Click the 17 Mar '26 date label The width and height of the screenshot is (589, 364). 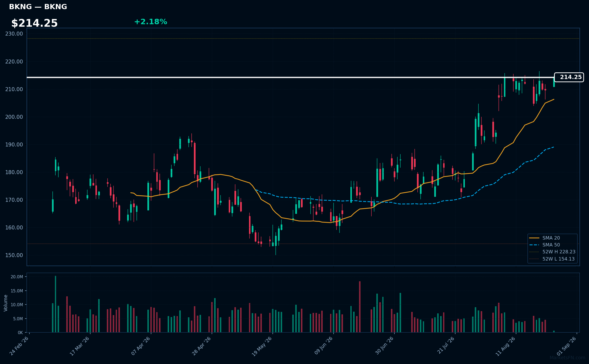(79, 346)
